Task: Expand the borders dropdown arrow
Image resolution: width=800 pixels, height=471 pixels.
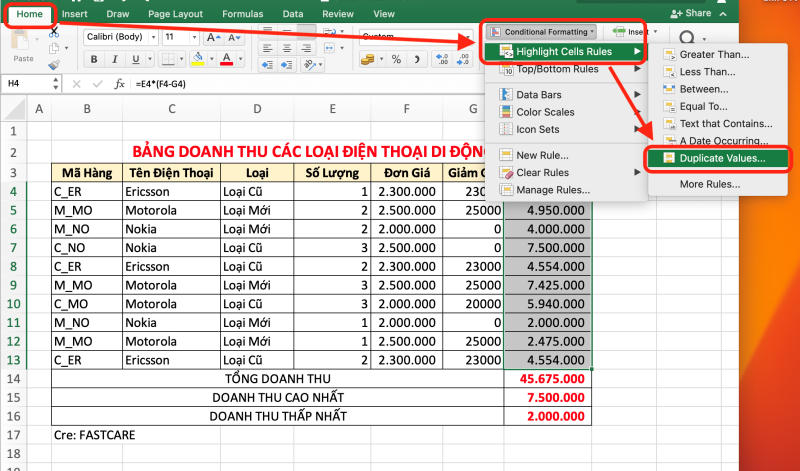Action: tap(181, 59)
